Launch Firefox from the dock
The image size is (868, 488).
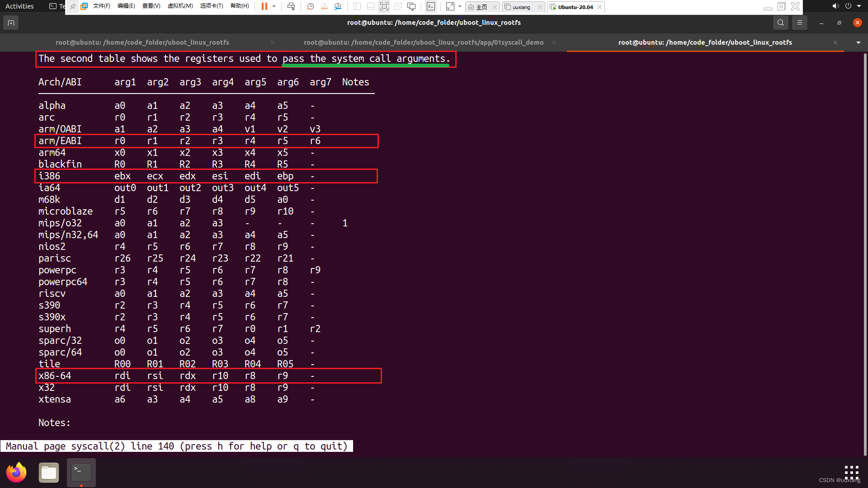click(x=16, y=473)
